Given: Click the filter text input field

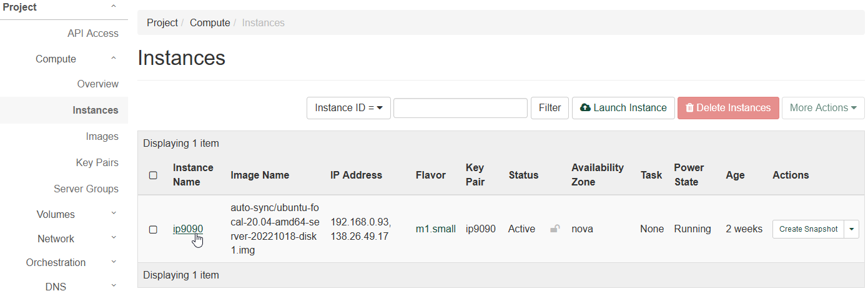Looking at the screenshot, I should [460, 108].
